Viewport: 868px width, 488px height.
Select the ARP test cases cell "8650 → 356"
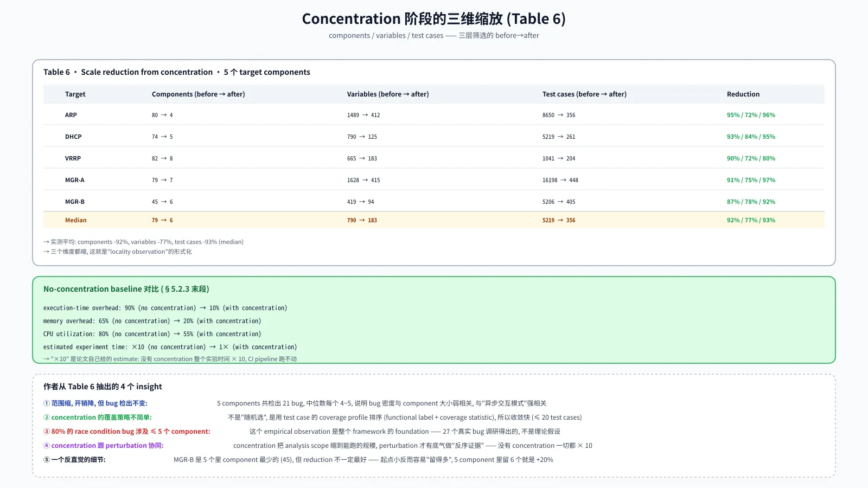coord(559,115)
